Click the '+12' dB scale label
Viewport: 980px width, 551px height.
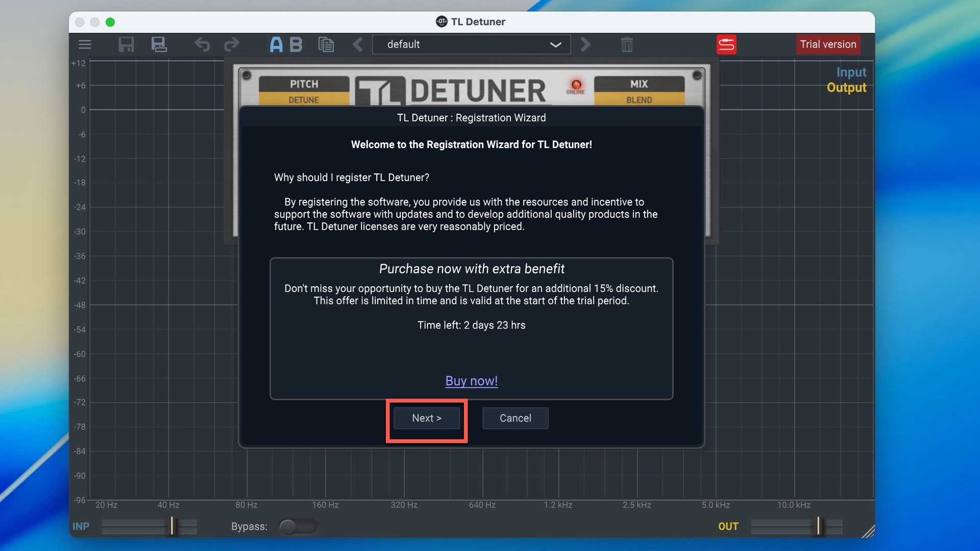(x=79, y=63)
